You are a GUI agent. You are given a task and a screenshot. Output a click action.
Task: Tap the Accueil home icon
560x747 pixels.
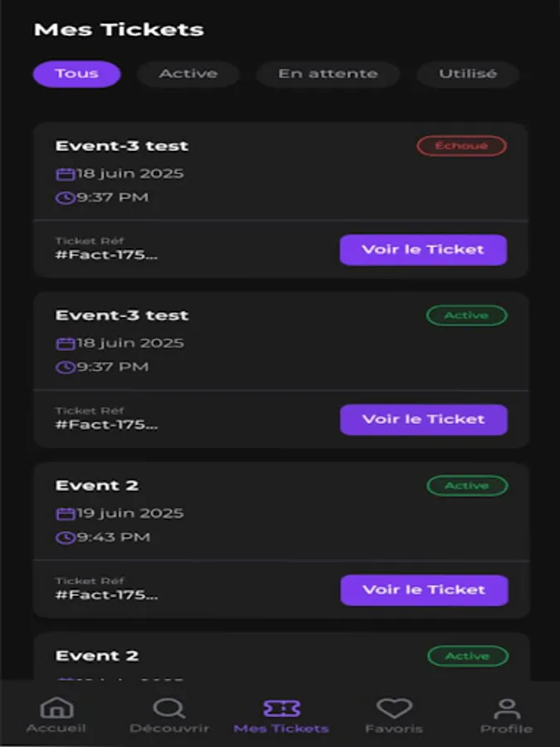(56, 709)
